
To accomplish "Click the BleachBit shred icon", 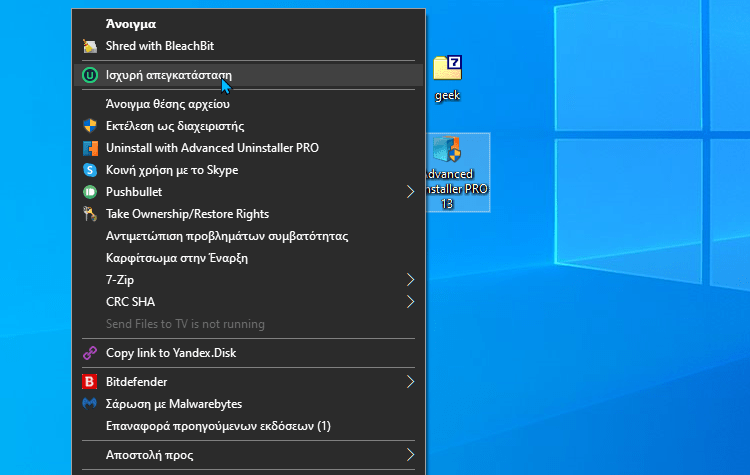I will click(x=90, y=46).
